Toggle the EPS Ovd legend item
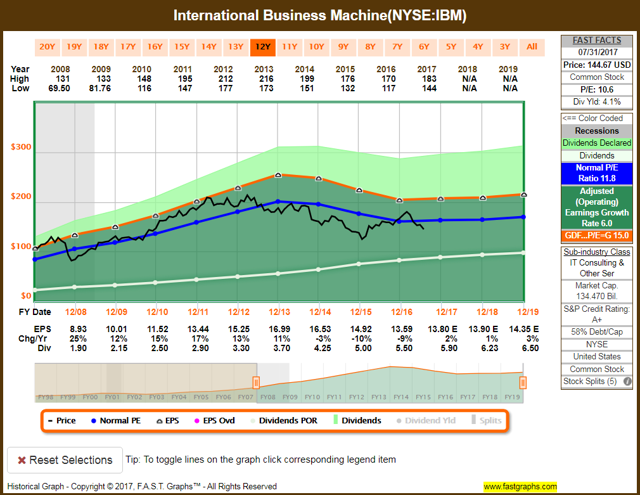 pyautogui.click(x=215, y=421)
